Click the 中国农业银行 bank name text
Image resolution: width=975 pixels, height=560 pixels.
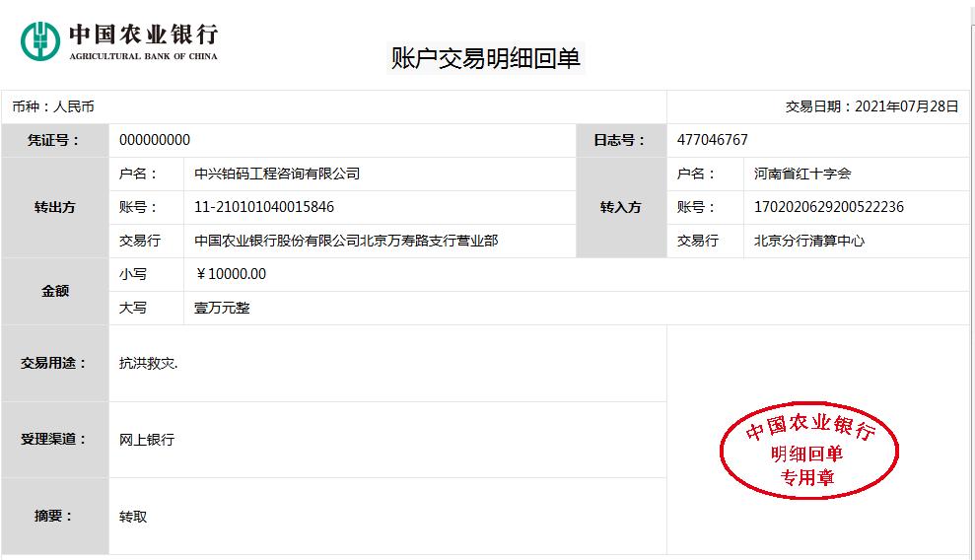tap(144, 35)
